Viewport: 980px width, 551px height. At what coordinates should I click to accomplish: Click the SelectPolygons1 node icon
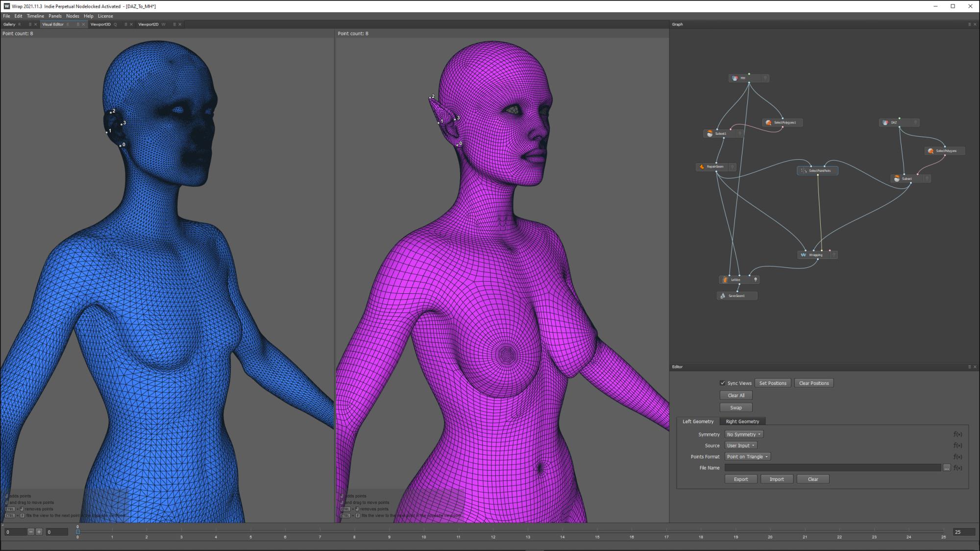pyautogui.click(x=768, y=122)
